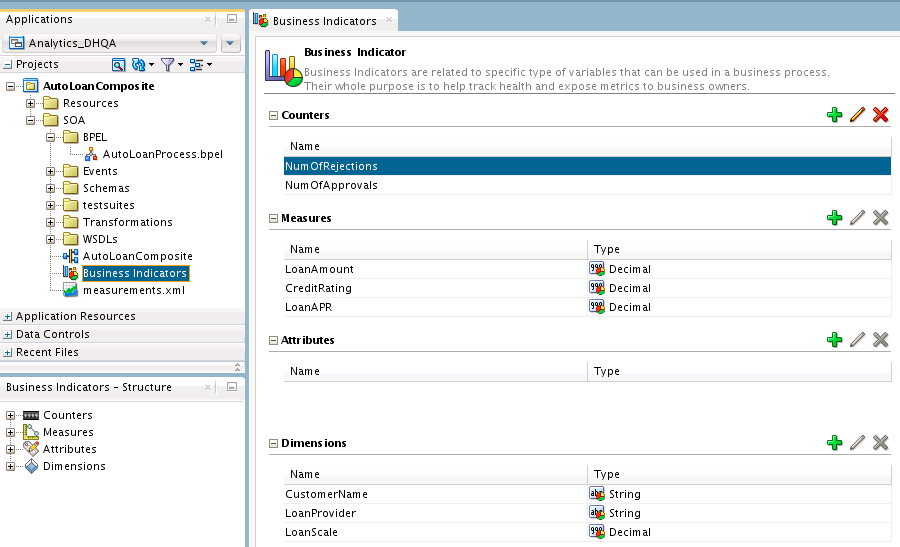Click the Attributes edit pencil icon
Viewport: 900px width, 547px height.
pyautogui.click(x=858, y=340)
